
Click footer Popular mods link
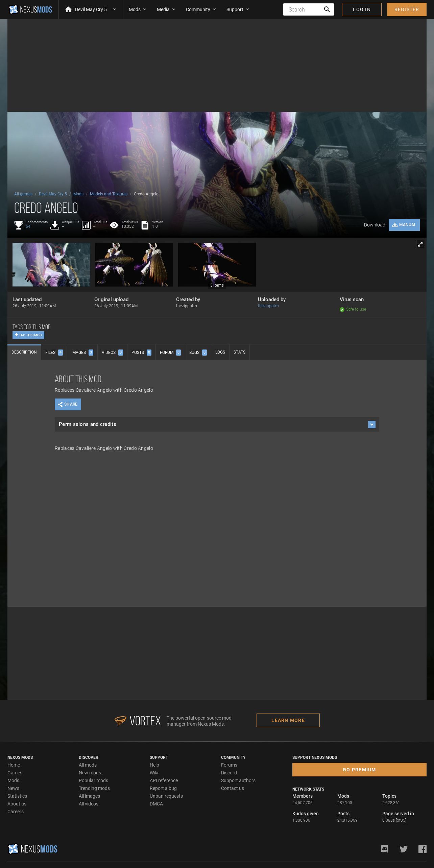93,780
